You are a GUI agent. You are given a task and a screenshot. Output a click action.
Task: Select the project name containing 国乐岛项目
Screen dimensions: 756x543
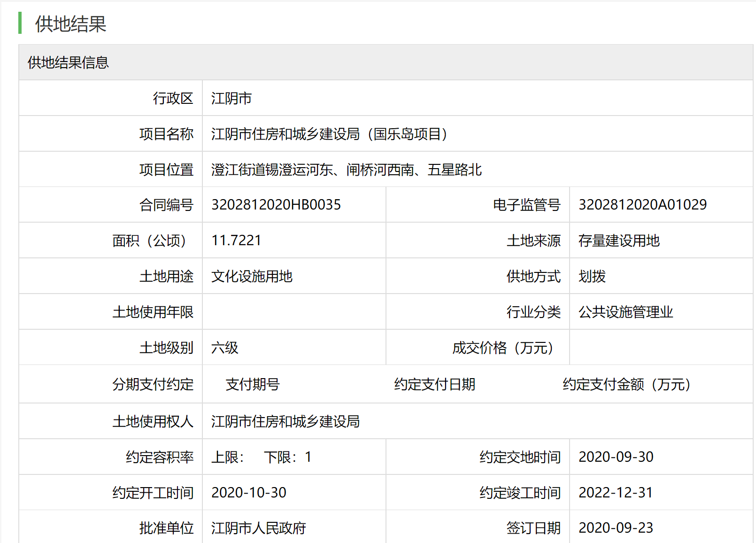click(329, 134)
